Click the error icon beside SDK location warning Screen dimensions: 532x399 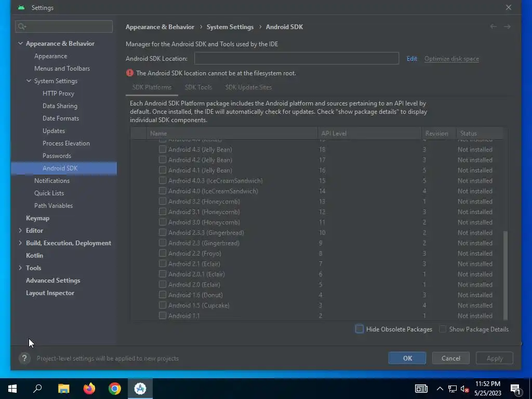click(x=129, y=73)
